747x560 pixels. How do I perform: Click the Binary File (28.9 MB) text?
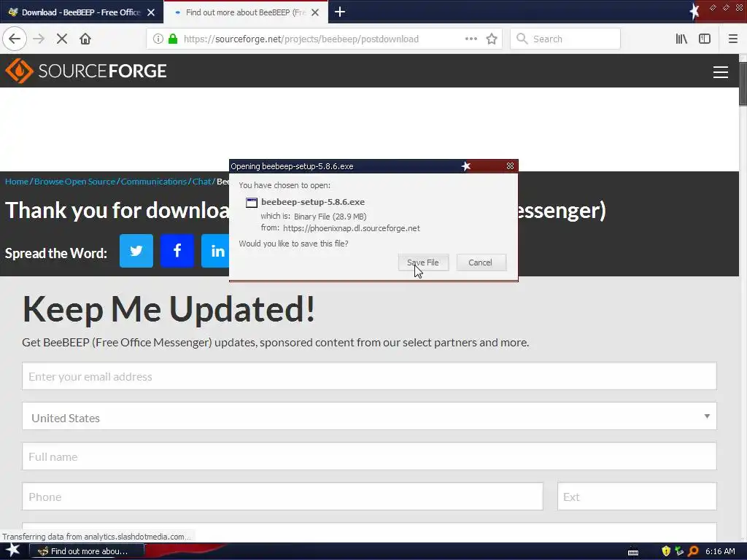pos(330,216)
